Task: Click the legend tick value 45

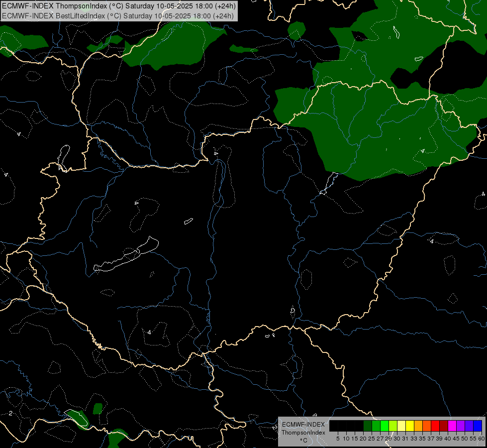Action: (x=457, y=439)
